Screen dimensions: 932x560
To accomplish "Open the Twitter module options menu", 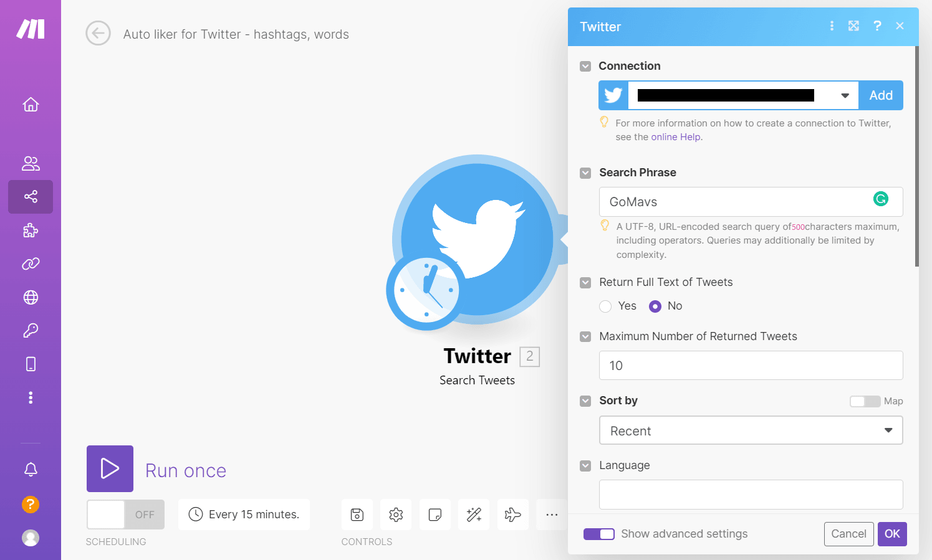I will (832, 26).
